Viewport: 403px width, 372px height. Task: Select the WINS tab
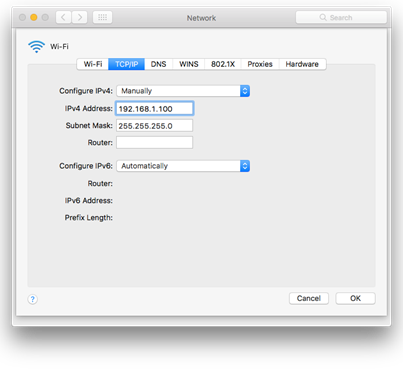tap(189, 64)
